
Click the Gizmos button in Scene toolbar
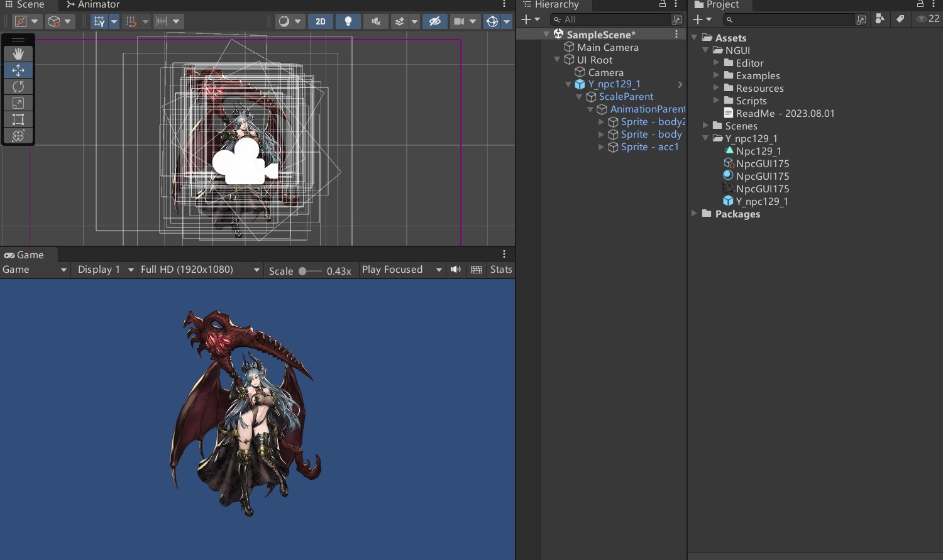[492, 21]
